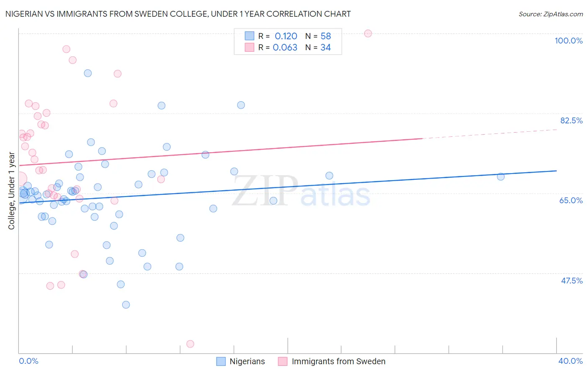Click the 82.5% y-axis label

tap(571, 120)
